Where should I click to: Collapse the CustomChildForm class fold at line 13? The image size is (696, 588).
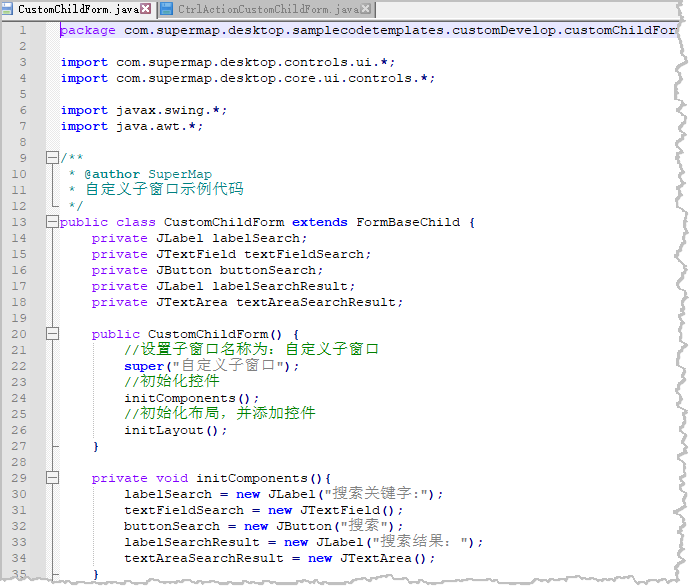52,222
